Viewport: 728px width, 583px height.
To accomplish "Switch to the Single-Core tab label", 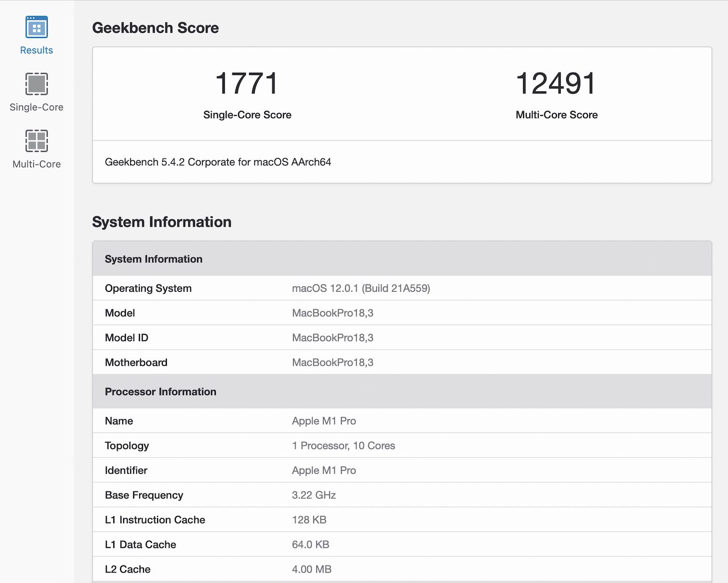I will tap(36, 107).
